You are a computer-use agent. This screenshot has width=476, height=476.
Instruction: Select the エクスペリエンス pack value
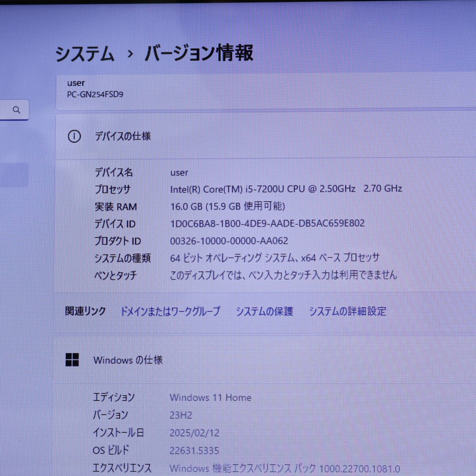[285, 468]
